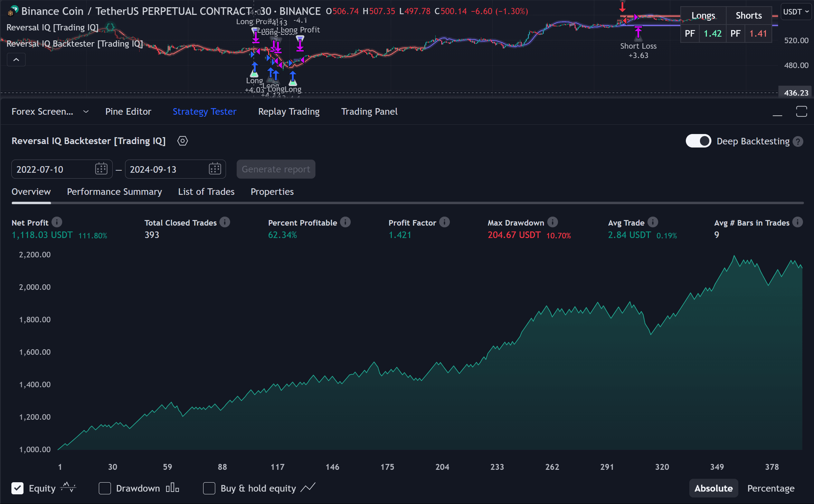Show Max Drawdown info icon
The height and width of the screenshot is (504, 814).
tap(553, 222)
